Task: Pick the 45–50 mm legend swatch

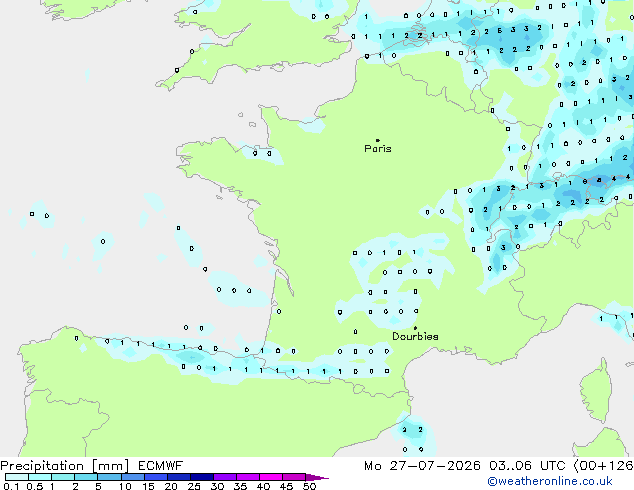Action: (294, 477)
